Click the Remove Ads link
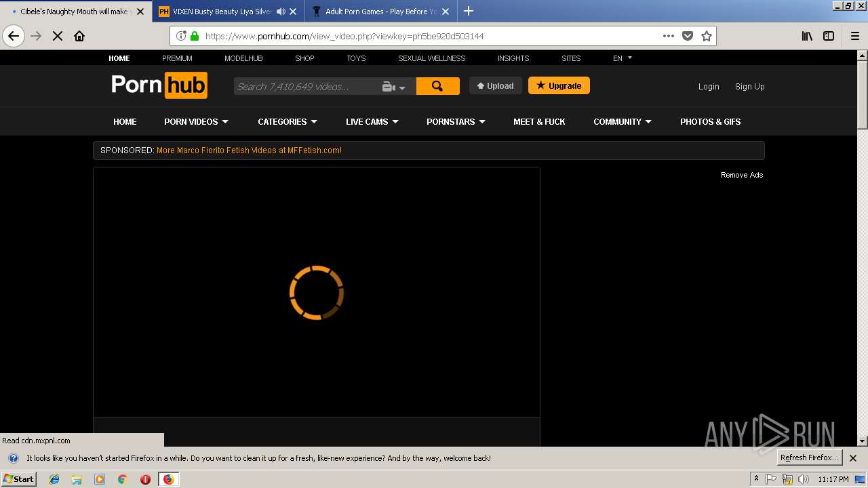This screenshot has width=868, height=488. [742, 175]
